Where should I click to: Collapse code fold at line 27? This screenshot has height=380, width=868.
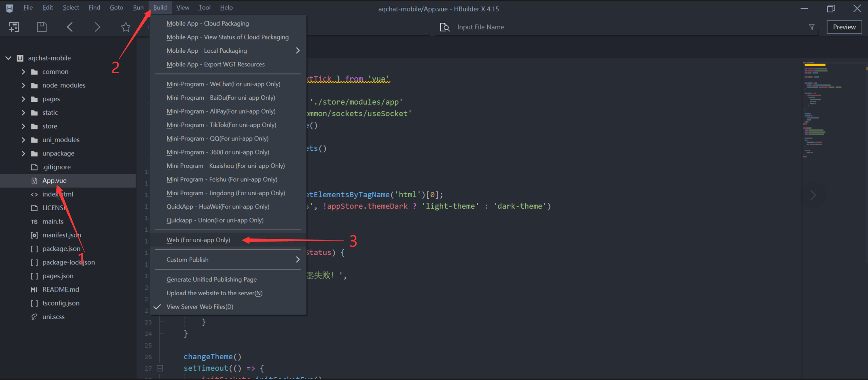160,368
